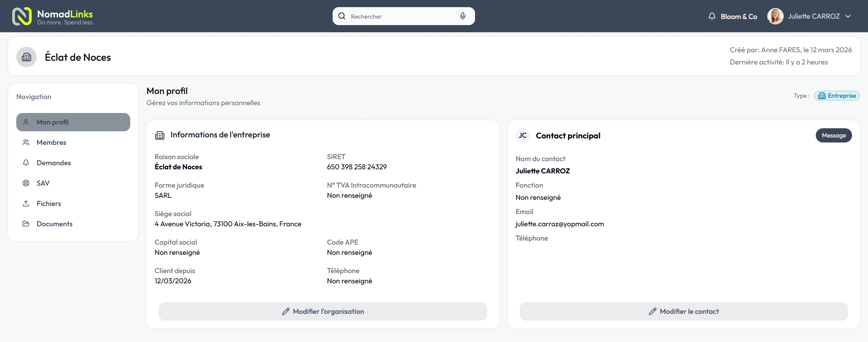Click the Demandes bell icon
The width and height of the screenshot is (868, 342).
pos(26,163)
